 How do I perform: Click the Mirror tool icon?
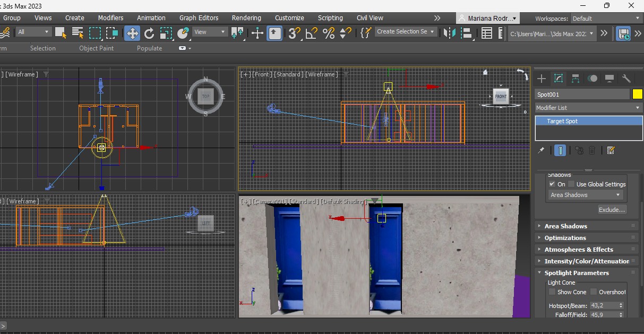pyautogui.click(x=449, y=33)
